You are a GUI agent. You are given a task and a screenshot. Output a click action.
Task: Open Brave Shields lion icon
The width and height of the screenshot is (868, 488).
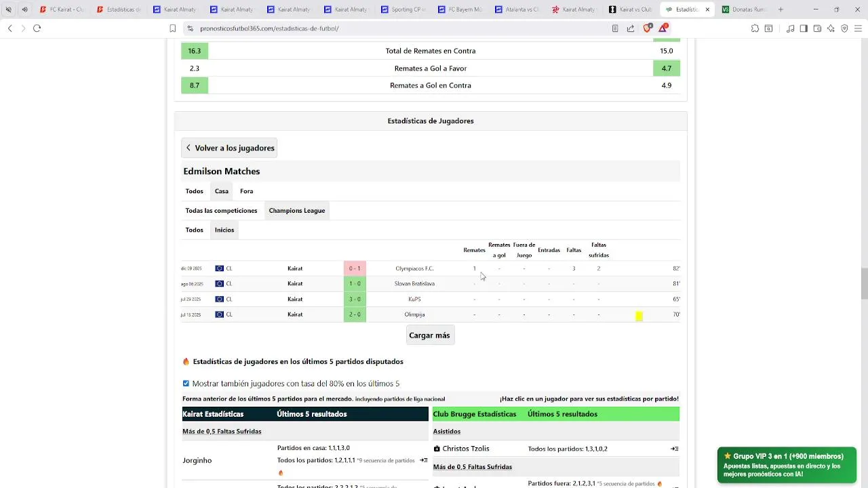point(648,28)
